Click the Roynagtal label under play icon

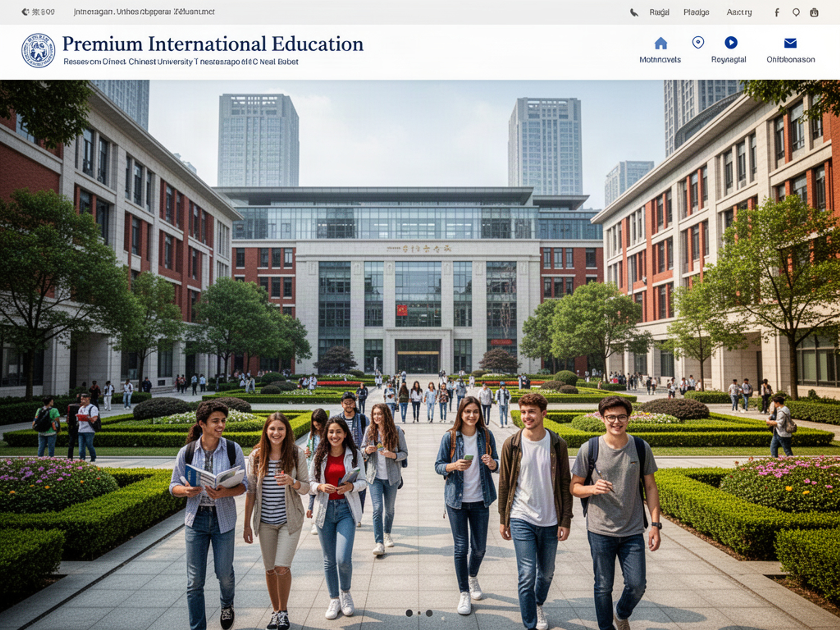tap(728, 60)
